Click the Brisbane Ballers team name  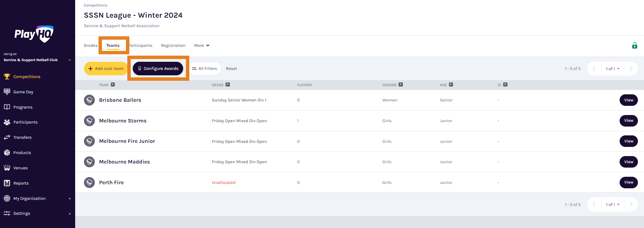tap(120, 100)
